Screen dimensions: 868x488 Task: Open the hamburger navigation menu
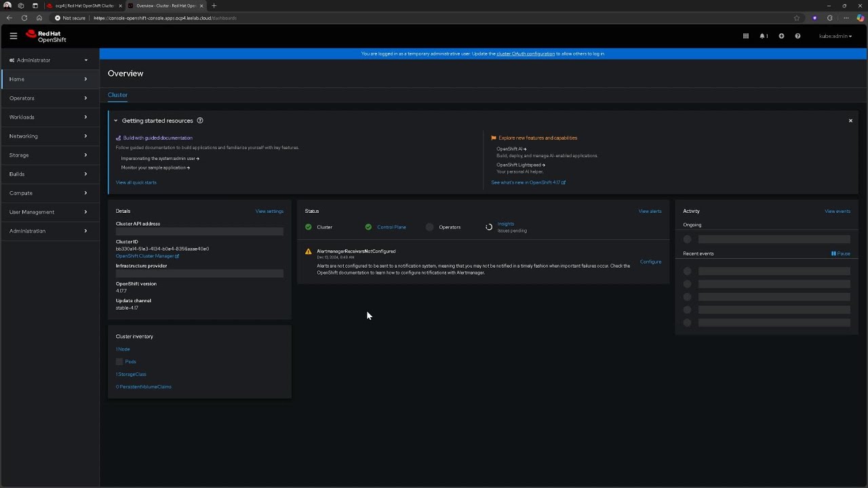coord(13,36)
